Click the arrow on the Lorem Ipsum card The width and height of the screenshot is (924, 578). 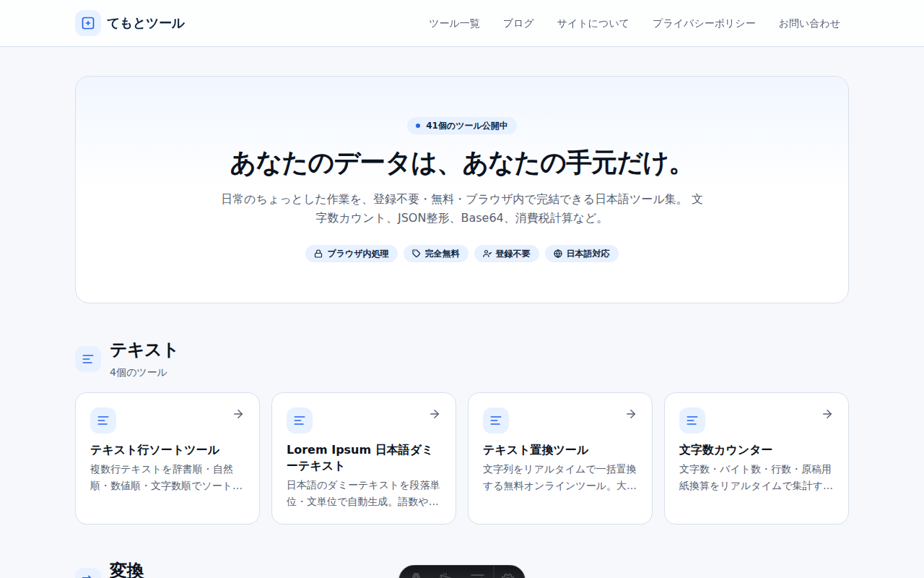click(435, 414)
